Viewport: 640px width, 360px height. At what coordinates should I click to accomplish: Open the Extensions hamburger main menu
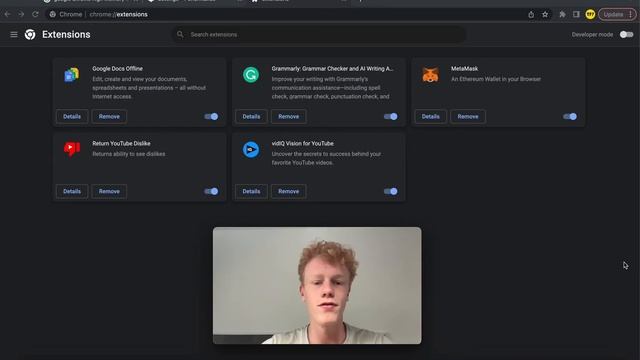pos(14,35)
